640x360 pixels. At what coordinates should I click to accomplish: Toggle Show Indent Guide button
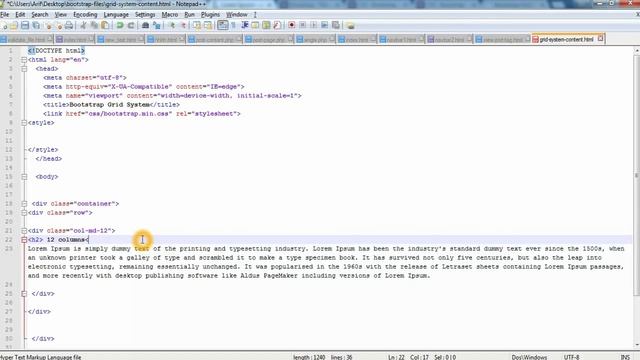(x=245, y=26)
